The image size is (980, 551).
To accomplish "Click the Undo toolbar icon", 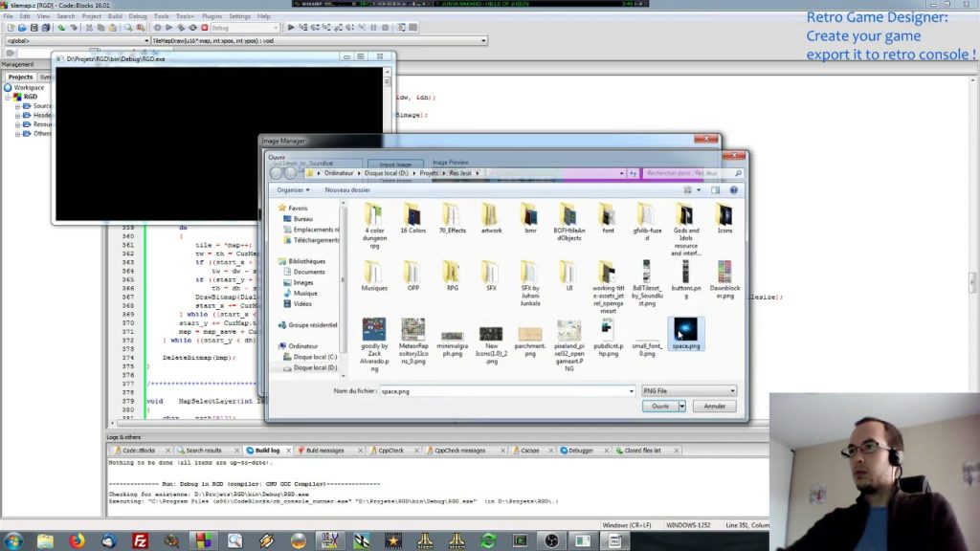I will 61,28.
